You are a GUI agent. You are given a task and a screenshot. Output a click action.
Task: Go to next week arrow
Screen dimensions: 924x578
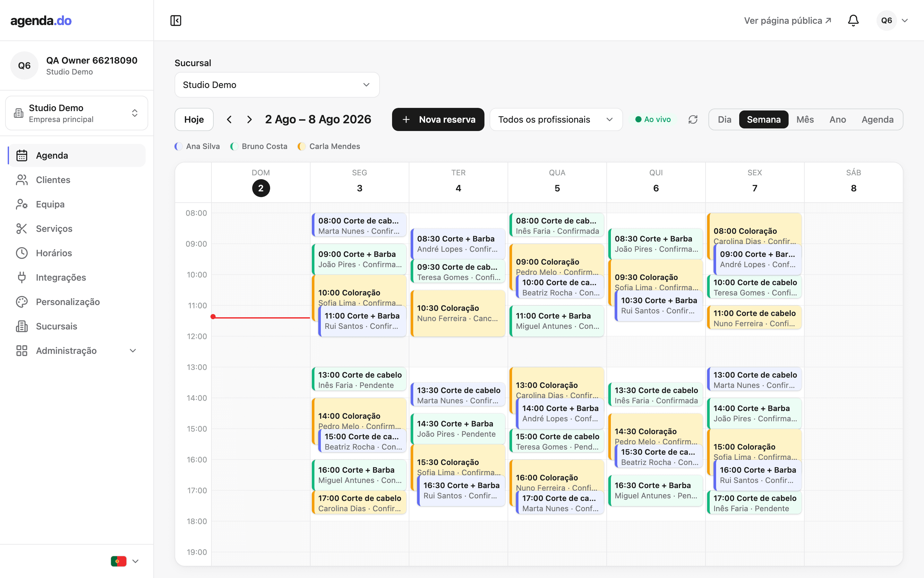(249, 120)
